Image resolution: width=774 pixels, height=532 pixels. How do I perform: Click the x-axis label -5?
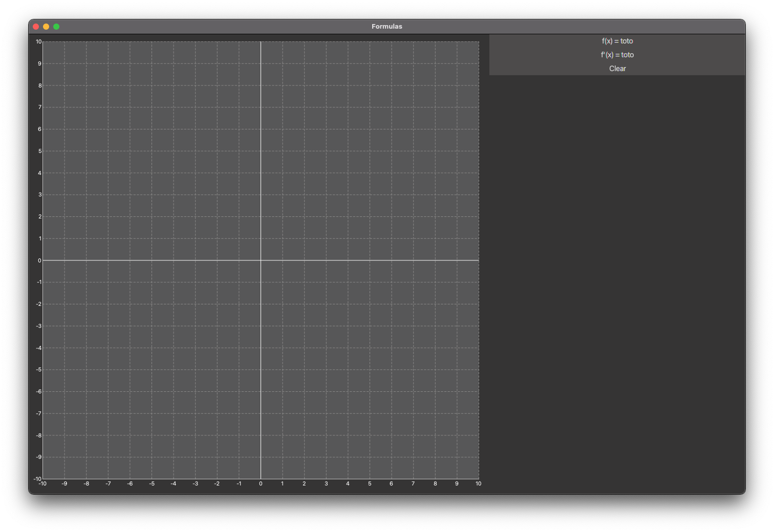[152, 483]
